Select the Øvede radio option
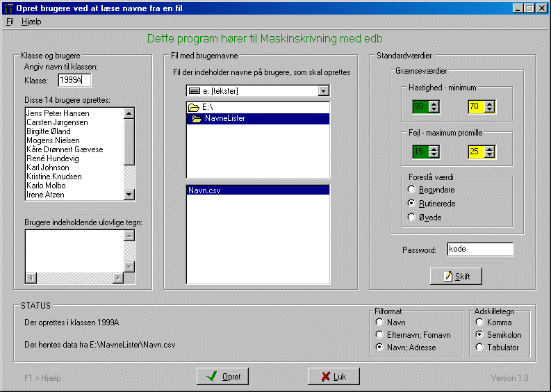The height and width of the screenshot is (392, 551). pyautogui.click(x=412, y=218)
